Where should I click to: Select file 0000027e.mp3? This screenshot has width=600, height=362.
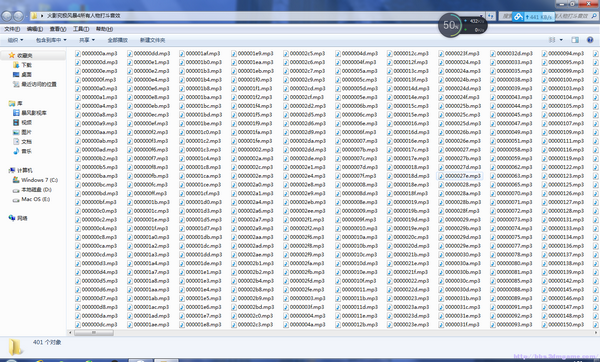459,176
